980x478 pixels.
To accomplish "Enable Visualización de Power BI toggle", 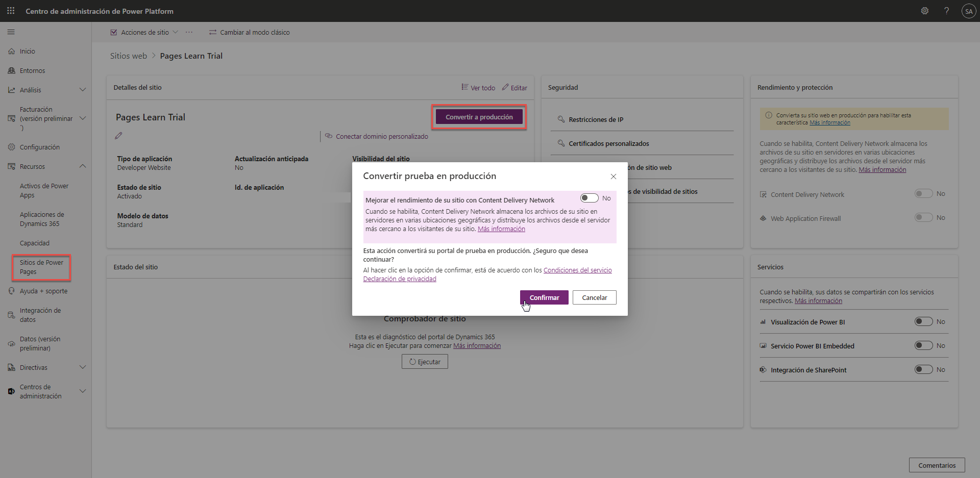I will click(x=923, y=321).
